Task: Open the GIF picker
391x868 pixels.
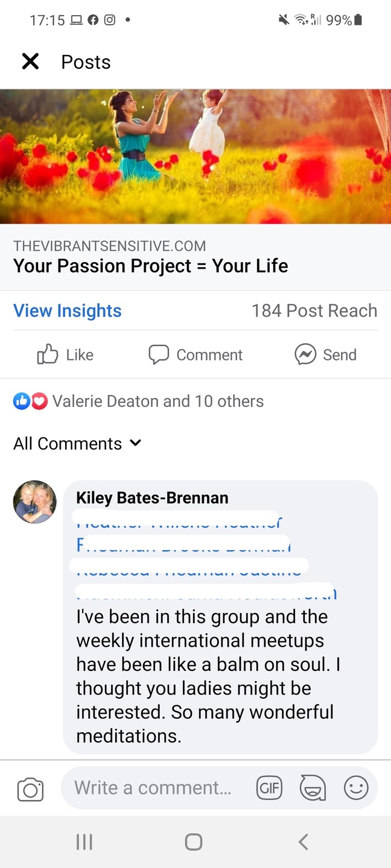Action: [269, 788]
